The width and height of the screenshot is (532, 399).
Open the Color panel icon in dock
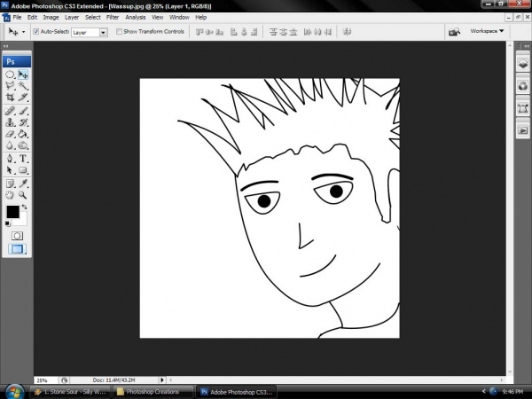[x=523, y=86]
